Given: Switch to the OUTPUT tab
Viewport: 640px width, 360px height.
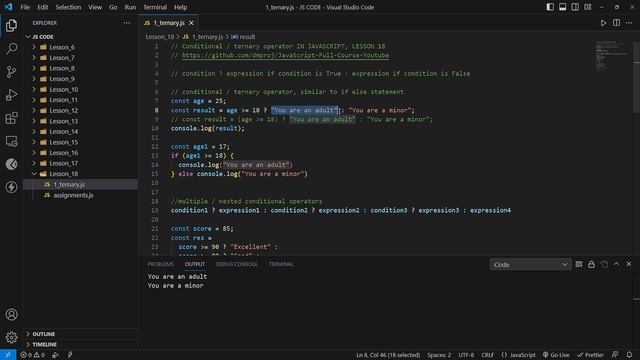Looking at the screenshot, I should [195, 264].
